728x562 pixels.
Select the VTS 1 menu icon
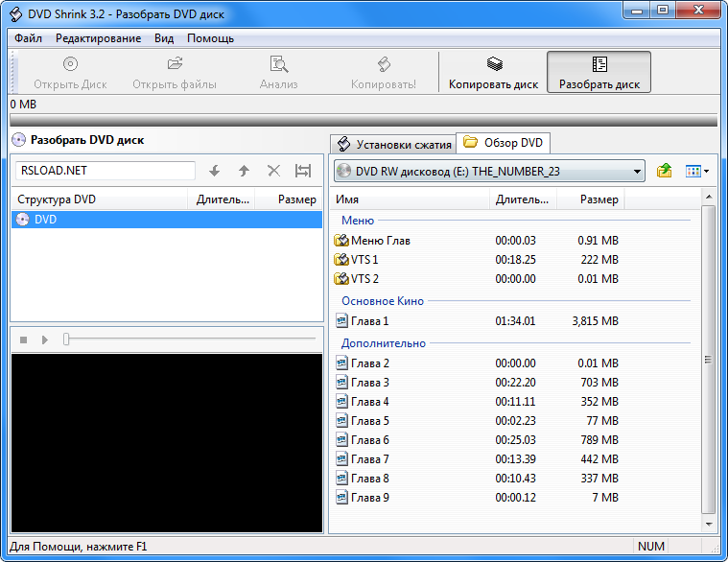(341, 259)
